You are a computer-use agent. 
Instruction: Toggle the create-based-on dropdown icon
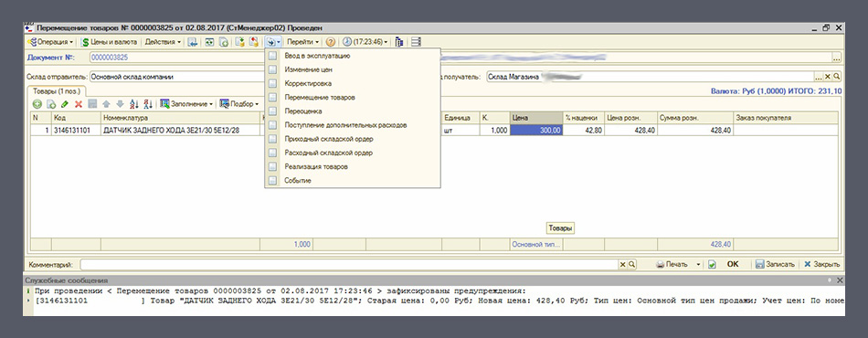273,41
